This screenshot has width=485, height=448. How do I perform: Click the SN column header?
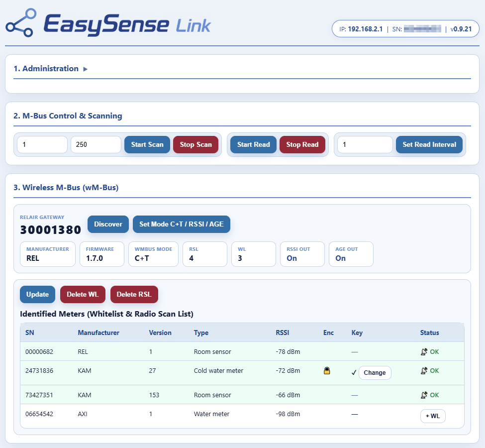point(30,333)
